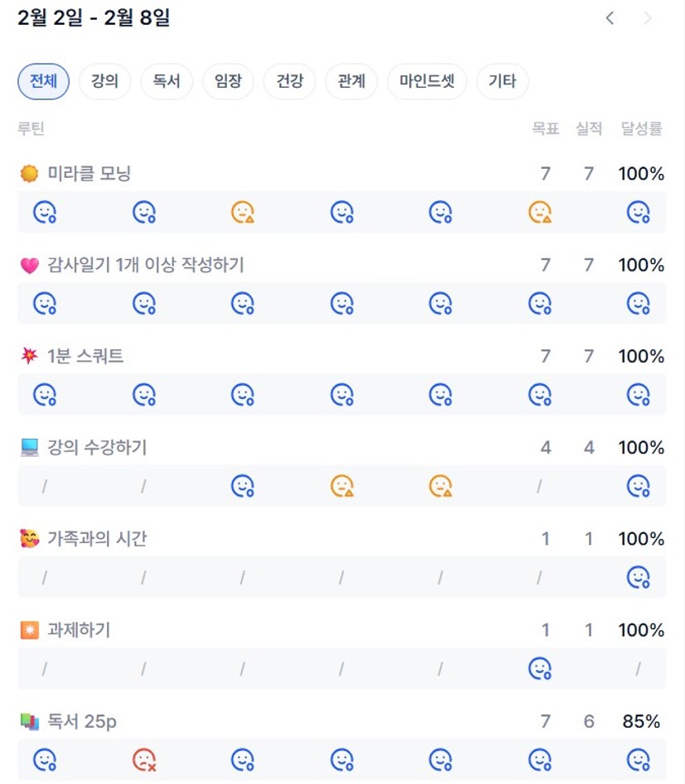Click the 85% achievement rate for 독서 25p
Image resolution: width=685 pixels, height=784 pixels.
[x=641, y=722]
